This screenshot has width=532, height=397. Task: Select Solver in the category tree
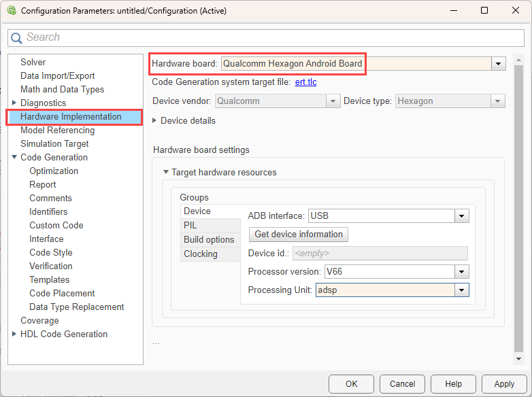tap(33, 62)
